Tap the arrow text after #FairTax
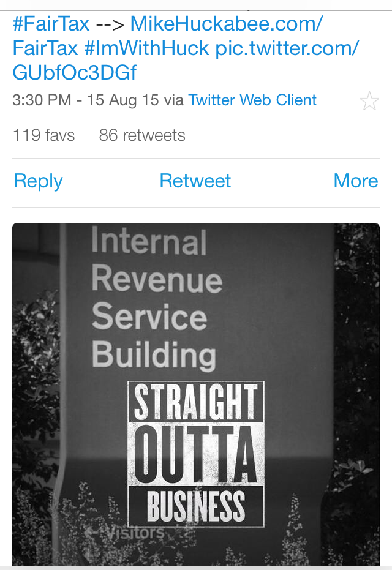The height and width of the screenshot is (570, 392). (x=110, y=24)
